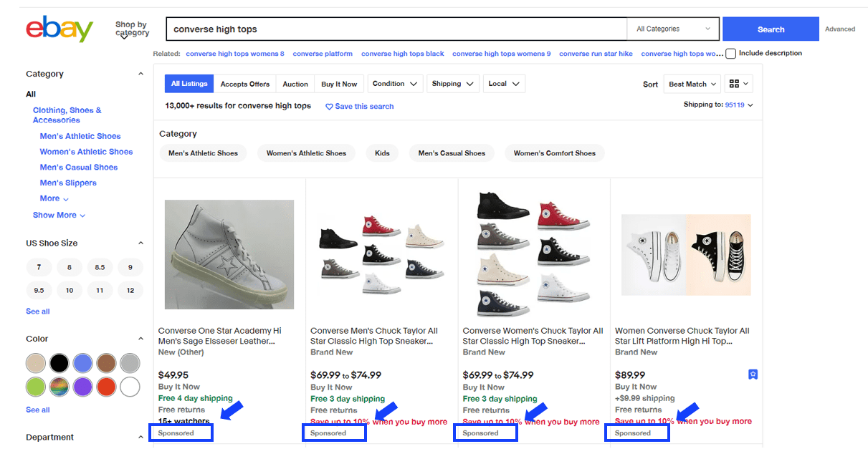This screenshot has width=868, height=459.
Task: Collapse the US Shoe Size section
Action: (x=140, y=243)
